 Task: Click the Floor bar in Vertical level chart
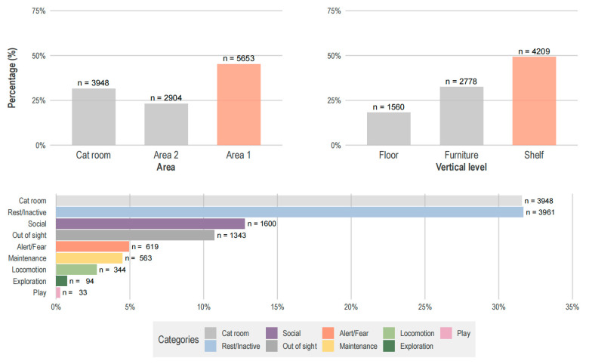389,129
